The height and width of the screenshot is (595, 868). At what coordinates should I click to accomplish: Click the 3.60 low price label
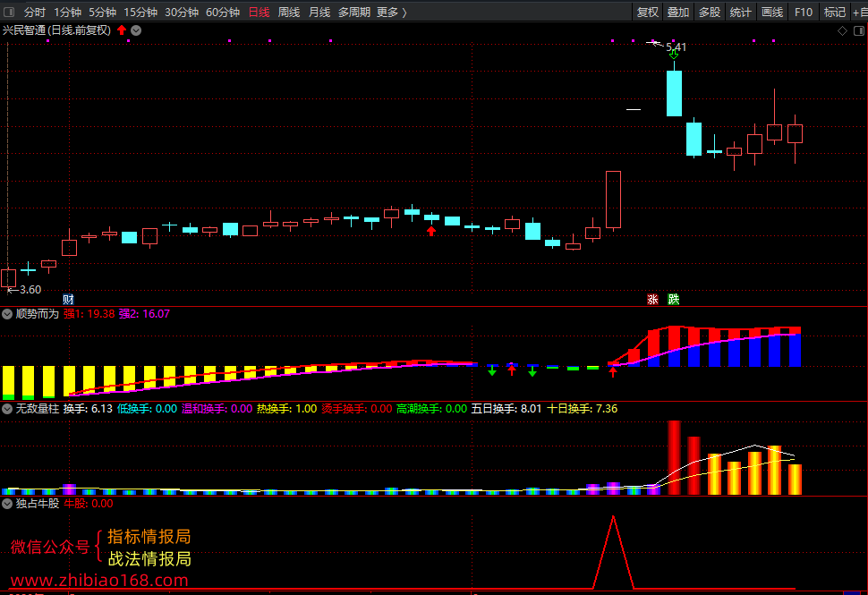[30, 290]
